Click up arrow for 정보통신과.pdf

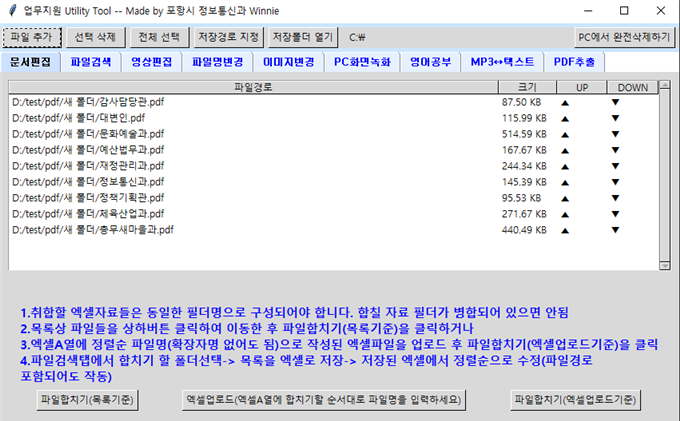[564, 182]
